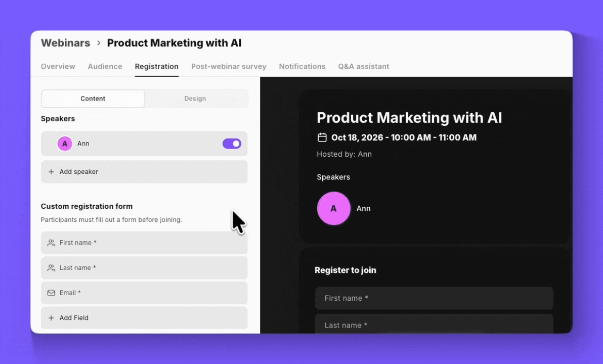Screen dimensions: 603x364
Task: Switch to the Design segment
Action: [x=195, y=99]
